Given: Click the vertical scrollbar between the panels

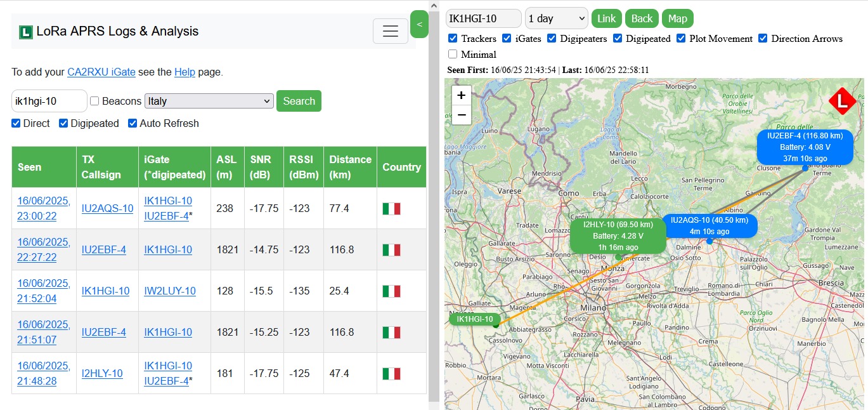Looking at the screenshot, I should tap(434, 203).
